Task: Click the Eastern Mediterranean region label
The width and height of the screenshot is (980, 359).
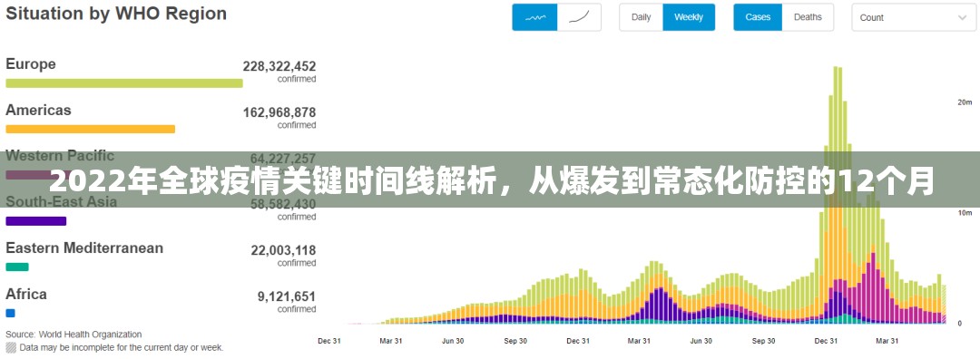Action: pyautogui.click(x=84, y=247)
